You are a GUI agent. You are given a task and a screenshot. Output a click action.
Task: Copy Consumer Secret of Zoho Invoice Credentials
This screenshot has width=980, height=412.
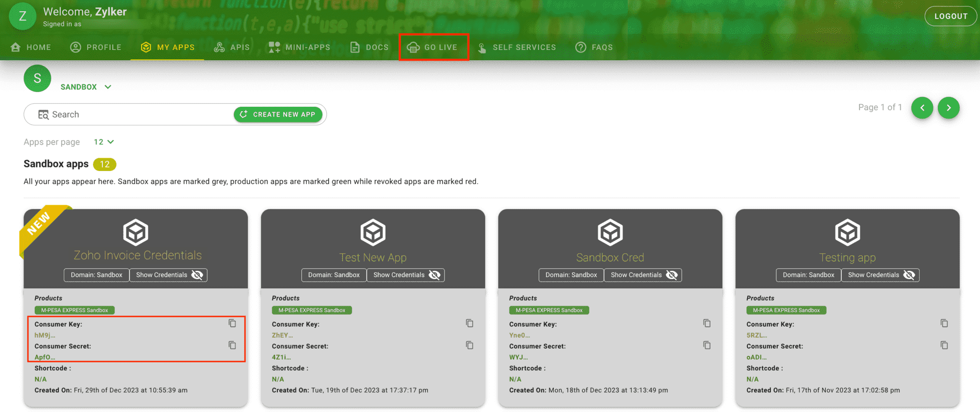pyautogui.click(x=232, y=345)
